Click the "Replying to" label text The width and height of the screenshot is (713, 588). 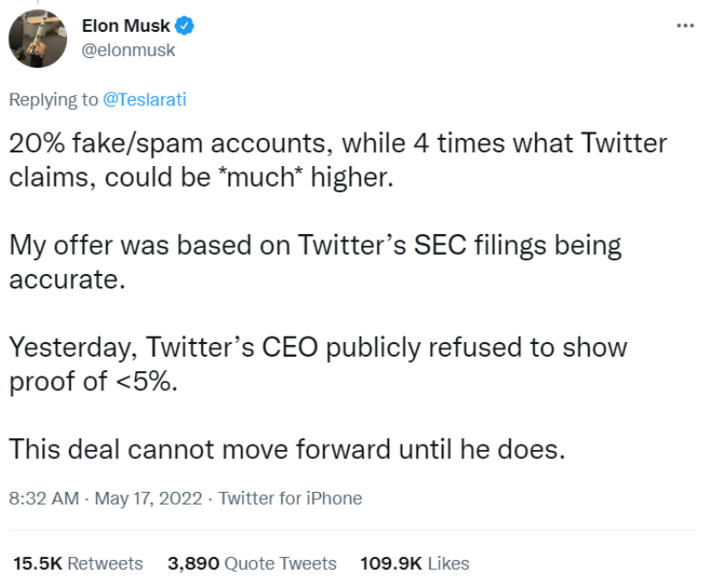[53, 100]
